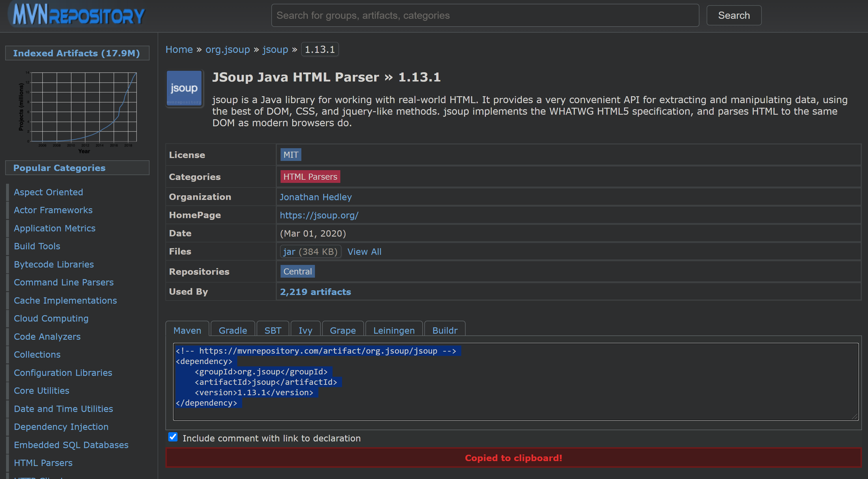The image size is (868, 479).
Task: Click the Copied to clipboard banner
Action: click(513, 458)
